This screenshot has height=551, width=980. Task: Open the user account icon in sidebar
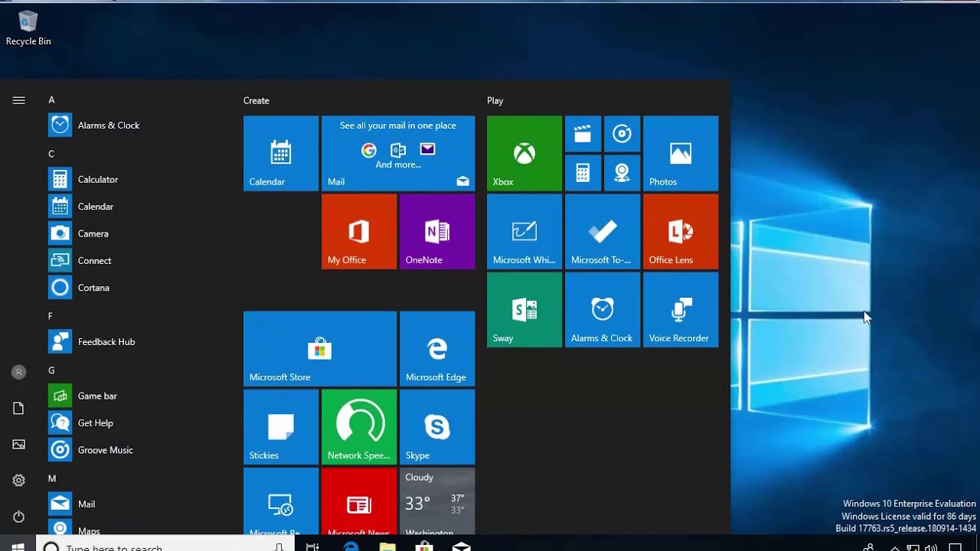(19, 372)
